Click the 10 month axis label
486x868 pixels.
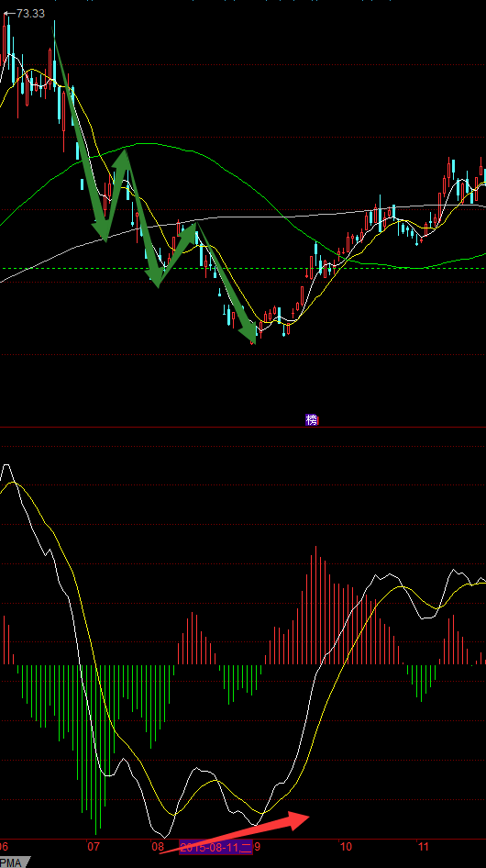(x=346, y=846)
